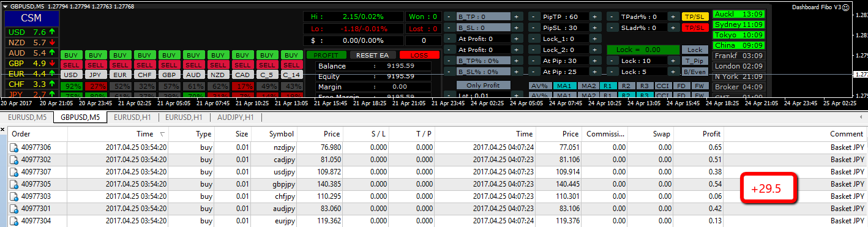Click BUY above the USD basket

[x=71, y=55]
